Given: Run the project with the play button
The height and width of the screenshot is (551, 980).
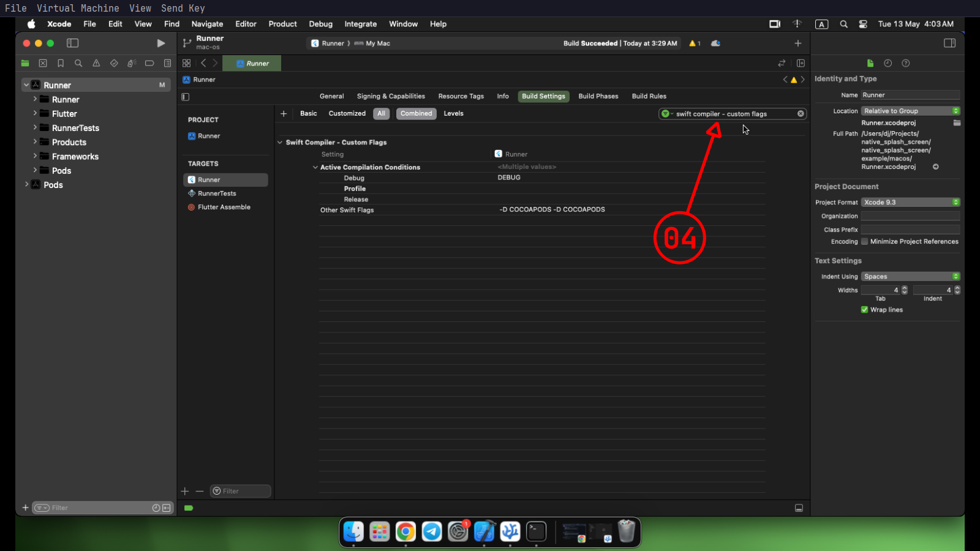Looking at the screenshot, I should pos(160,43).
